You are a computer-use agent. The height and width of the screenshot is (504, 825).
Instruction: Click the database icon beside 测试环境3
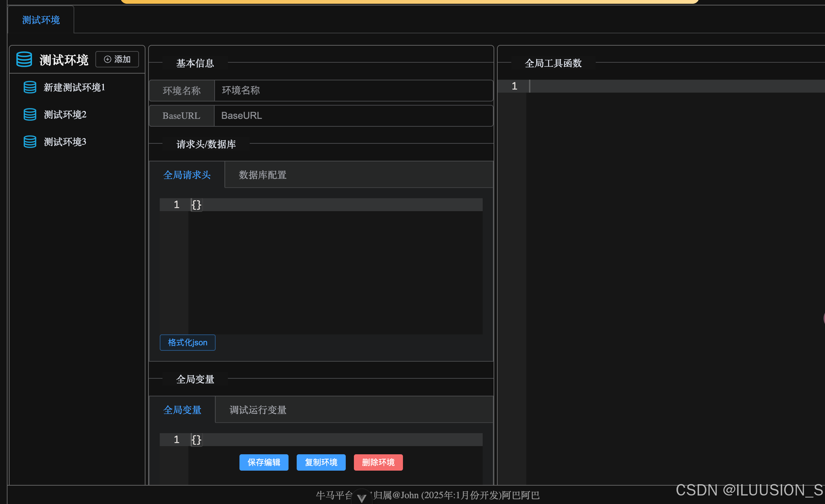pyautogui.click(x=30, y=142)
